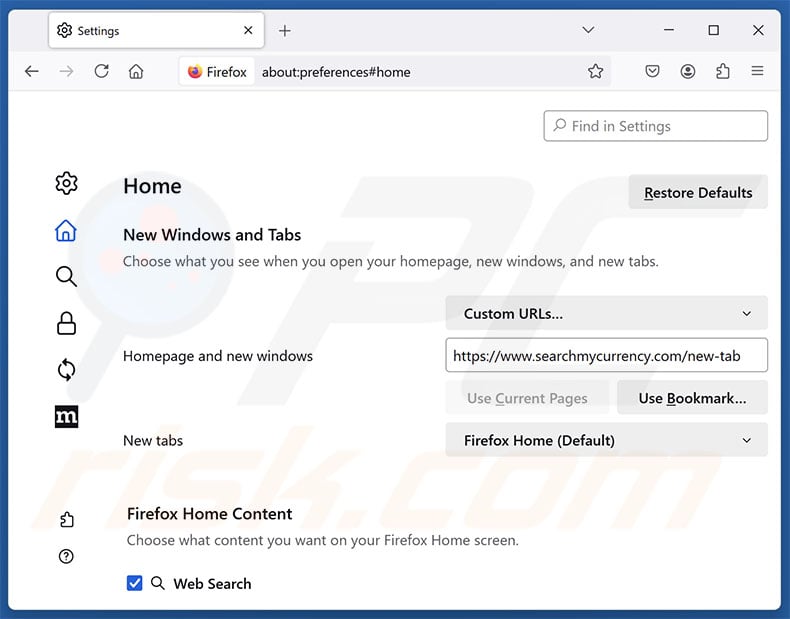Open Firefox Support help icon

[66, 556]
